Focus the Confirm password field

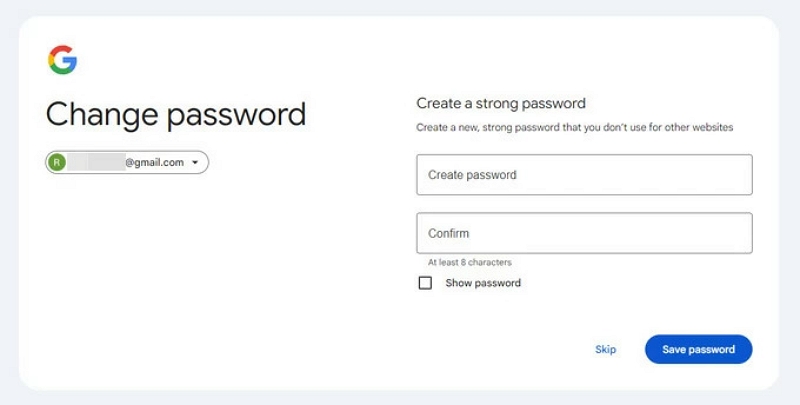click(x=584, y=233)
